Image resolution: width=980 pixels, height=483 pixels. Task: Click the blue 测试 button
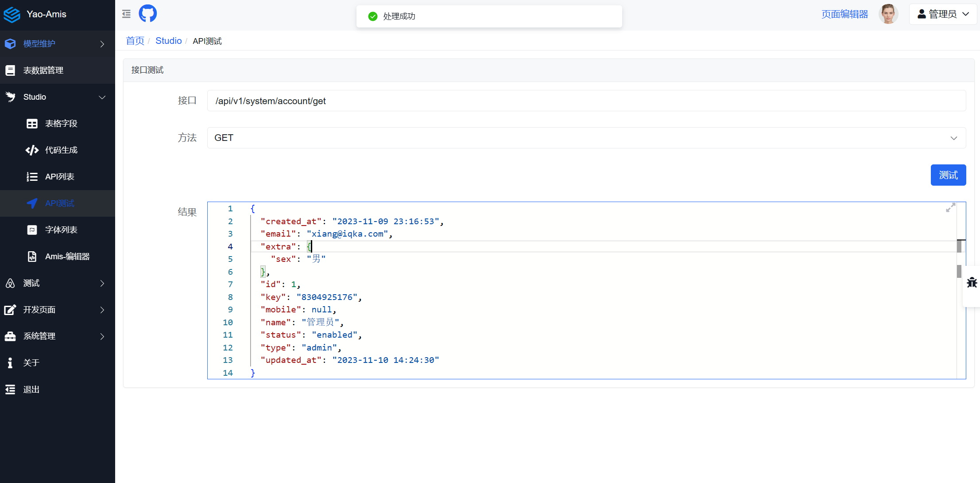point(948,175)
